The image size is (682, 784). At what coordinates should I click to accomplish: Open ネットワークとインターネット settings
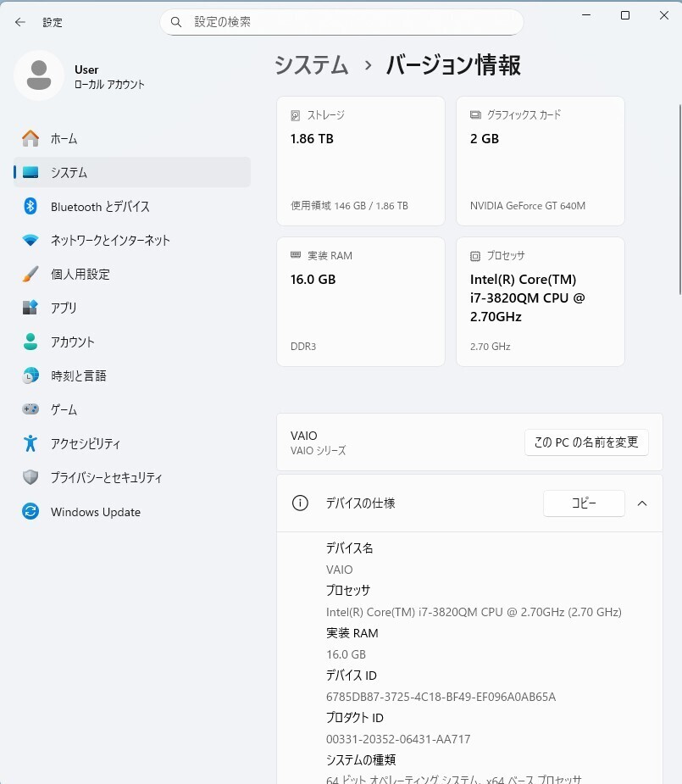point(132,240)
